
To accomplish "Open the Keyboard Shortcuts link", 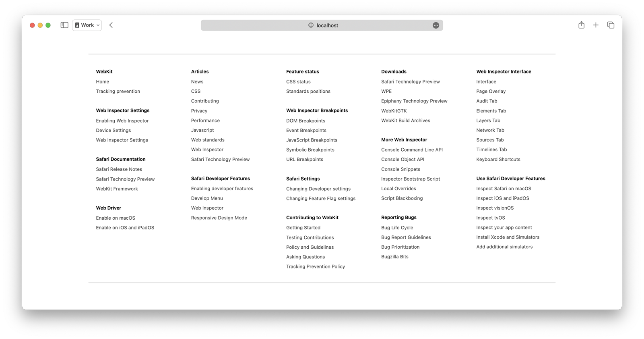I will tap(498, 160).
